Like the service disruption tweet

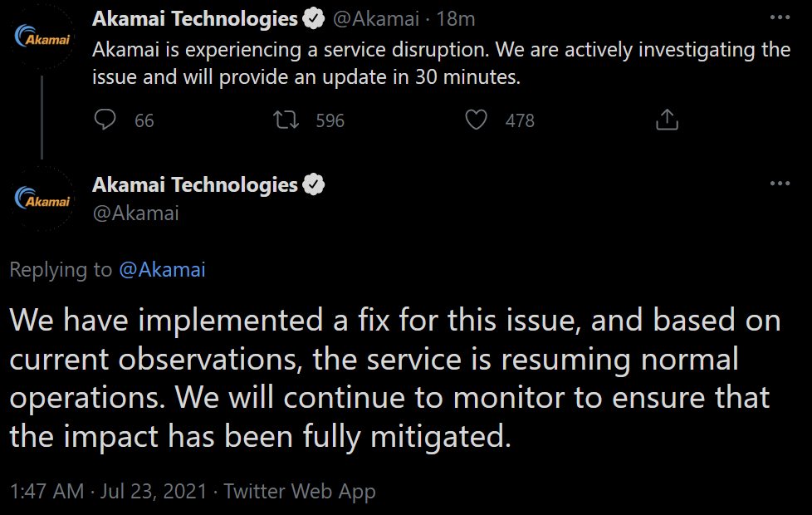pyautogui.click(x=477, y=120)
